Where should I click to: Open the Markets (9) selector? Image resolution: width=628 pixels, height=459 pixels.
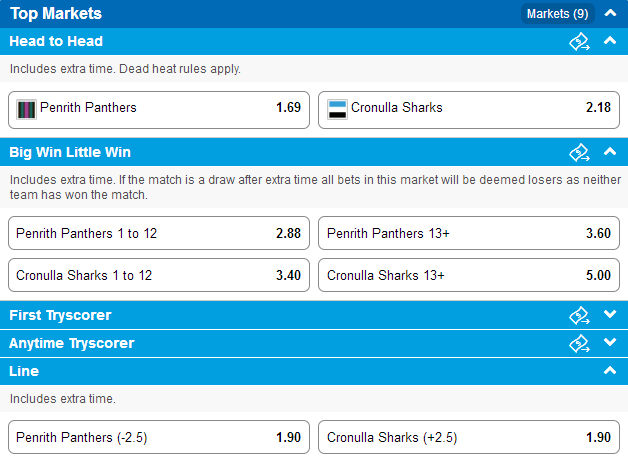(558, 14)
